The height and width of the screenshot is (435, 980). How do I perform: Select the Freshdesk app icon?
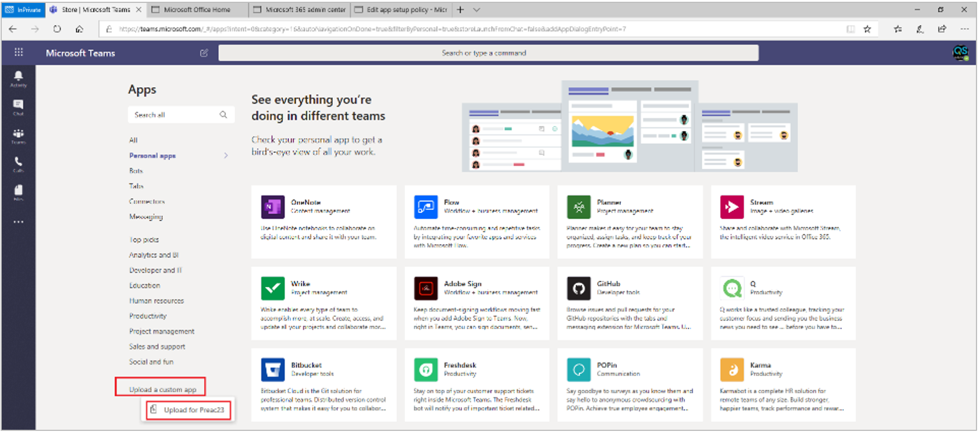pyautogui.click(x=426, y=370)
